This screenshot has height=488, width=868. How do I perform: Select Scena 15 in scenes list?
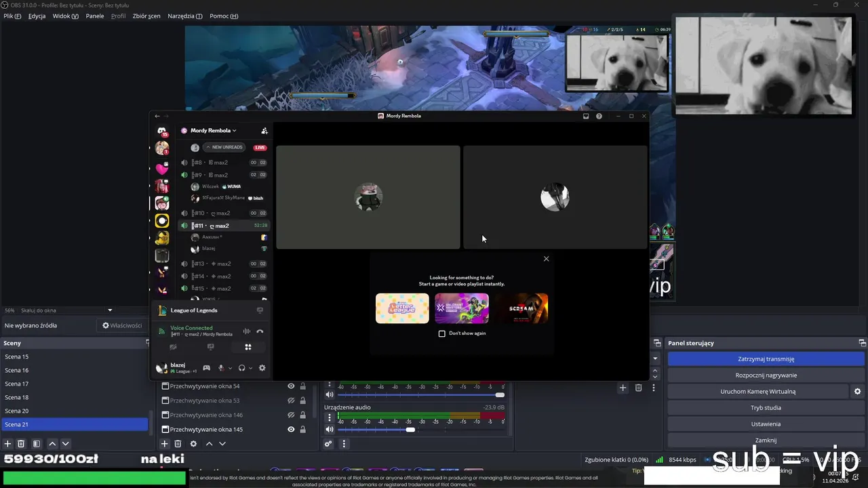click(74, 357)
